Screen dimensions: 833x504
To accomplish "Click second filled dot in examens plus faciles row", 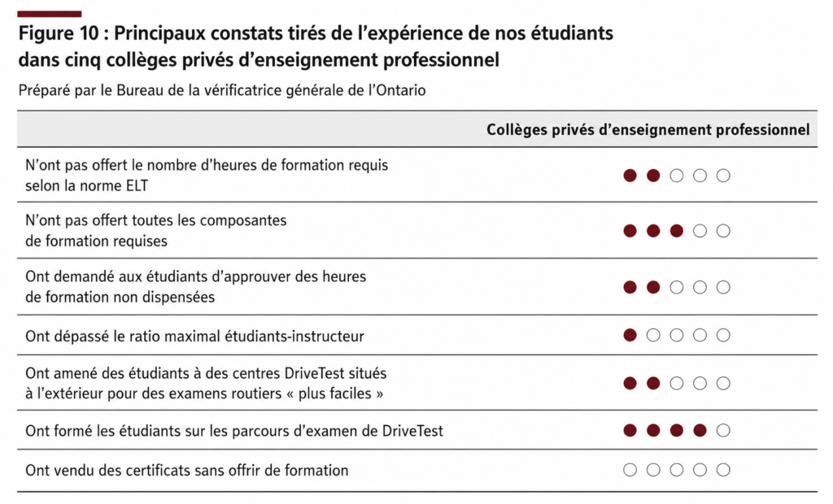I will 653,383.
